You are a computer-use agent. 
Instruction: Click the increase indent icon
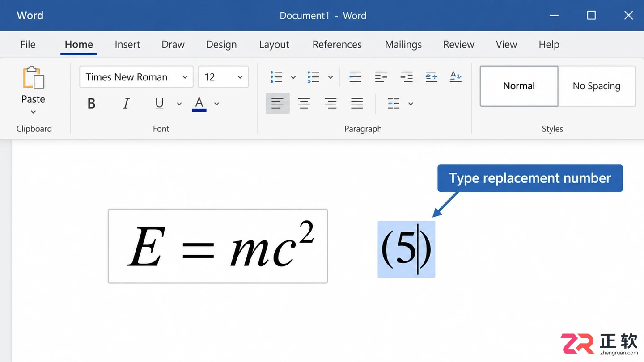point(407,77)
